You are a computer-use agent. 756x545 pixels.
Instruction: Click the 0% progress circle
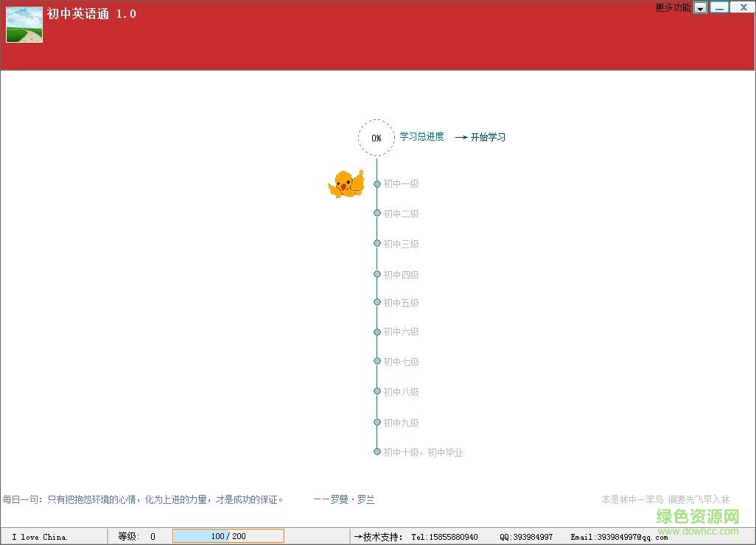(377, 137)
